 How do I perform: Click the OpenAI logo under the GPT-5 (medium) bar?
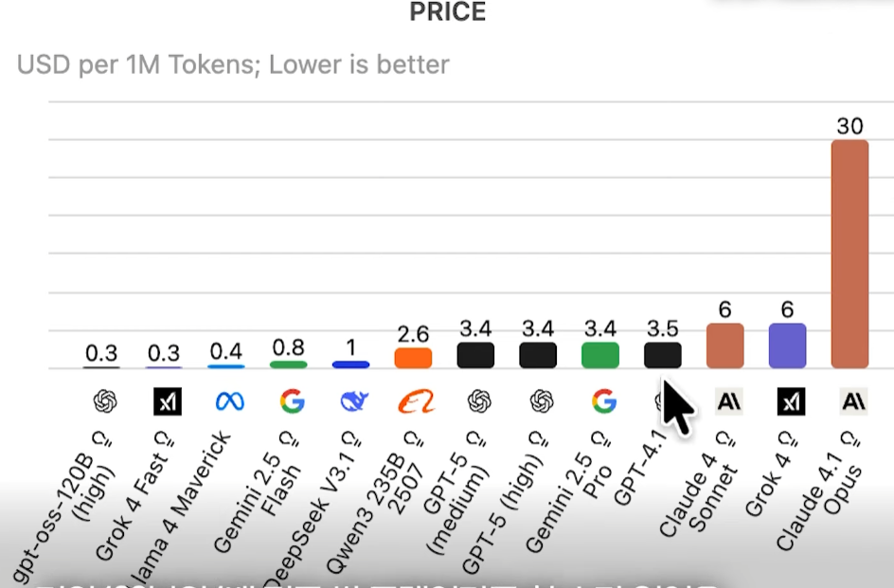479,401
